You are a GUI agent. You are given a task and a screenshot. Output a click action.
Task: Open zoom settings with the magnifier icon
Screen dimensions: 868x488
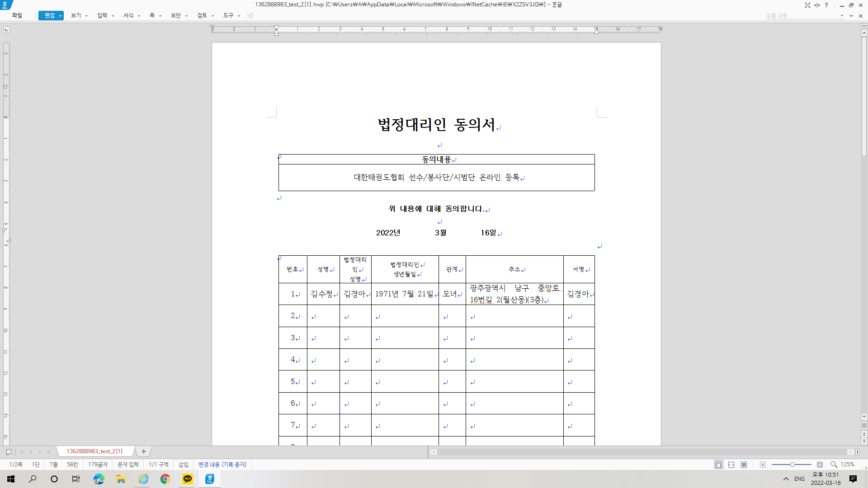pos(834,465)
